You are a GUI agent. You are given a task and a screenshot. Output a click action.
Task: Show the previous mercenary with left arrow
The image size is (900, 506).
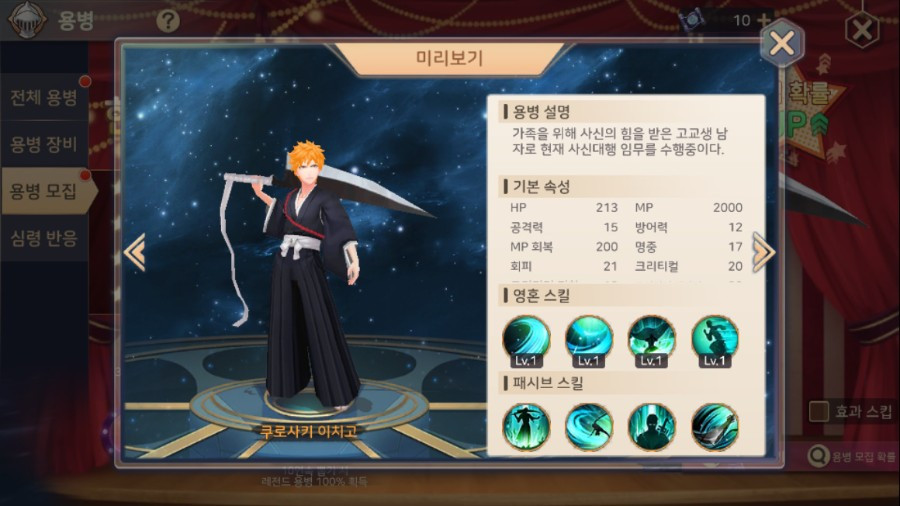(x=135, y=251)
